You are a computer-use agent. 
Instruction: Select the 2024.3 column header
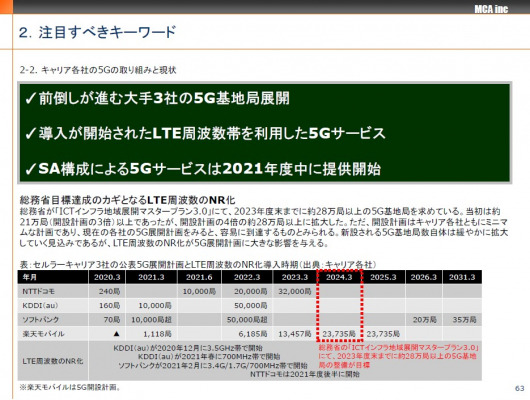339,277
